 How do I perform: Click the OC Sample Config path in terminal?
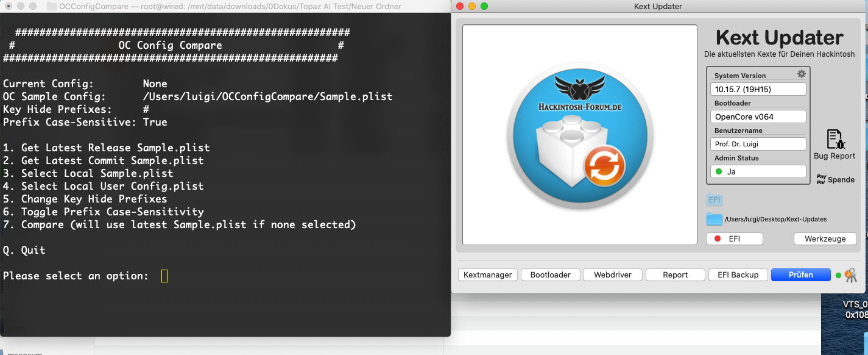tap(267, 96)
